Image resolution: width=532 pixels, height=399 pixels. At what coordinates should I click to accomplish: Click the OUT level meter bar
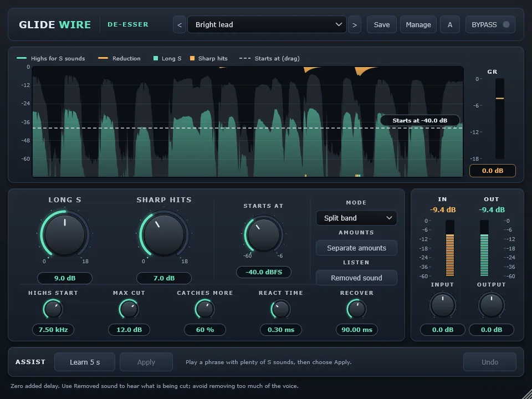(x=484, y=248)
